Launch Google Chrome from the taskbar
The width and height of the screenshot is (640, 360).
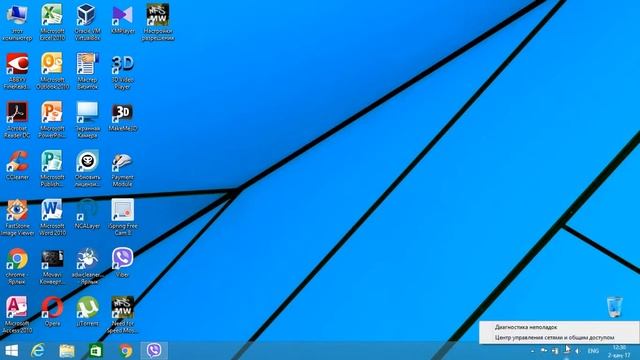pos(126,351)
